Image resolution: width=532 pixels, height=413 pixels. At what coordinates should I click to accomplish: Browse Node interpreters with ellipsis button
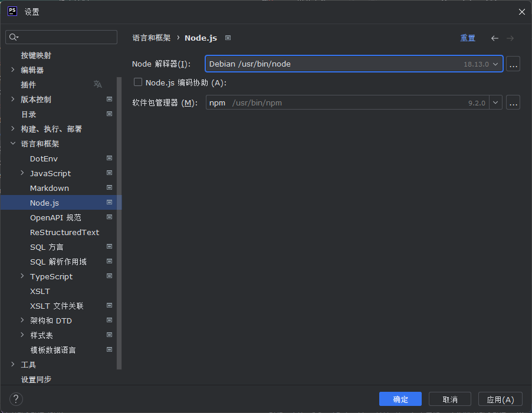tap(513, 64)
